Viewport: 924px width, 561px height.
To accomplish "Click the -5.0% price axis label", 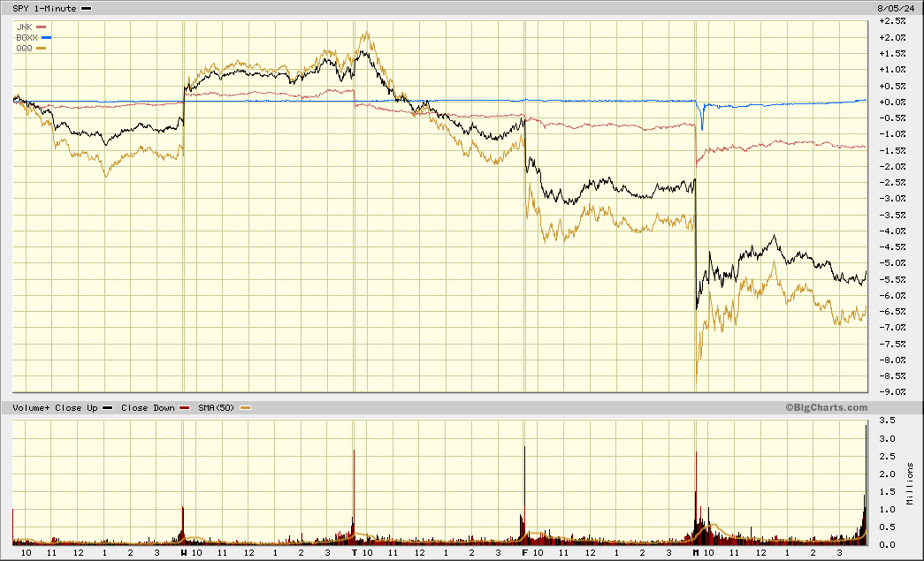I will coord(892,263).
